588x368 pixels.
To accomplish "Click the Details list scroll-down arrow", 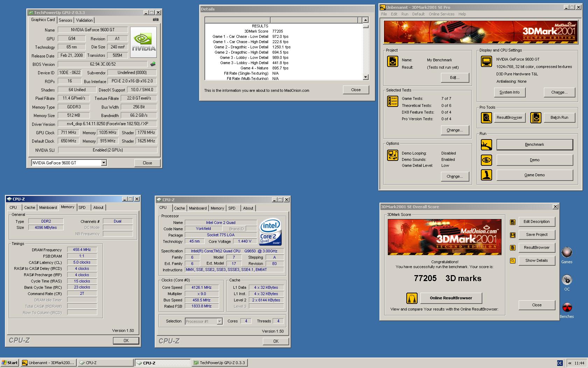I will point(365,77).
